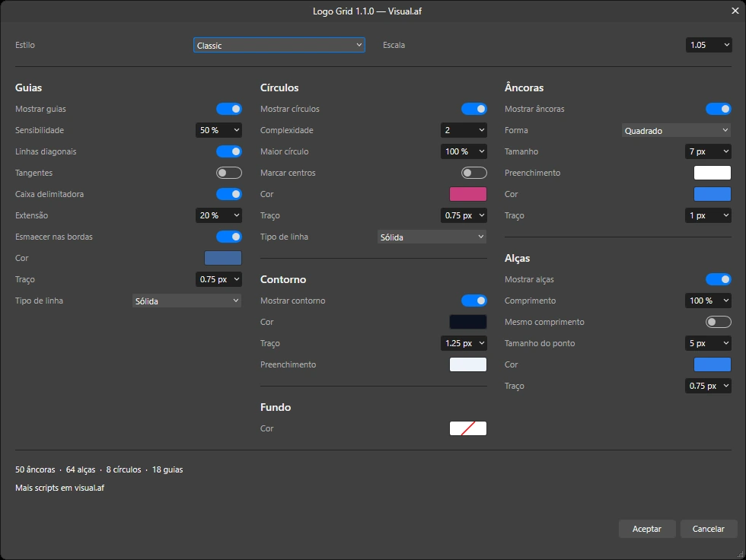Open the Guias Traço width dropdown
Viewport: 746px width, 560px height.
[219, 279]
